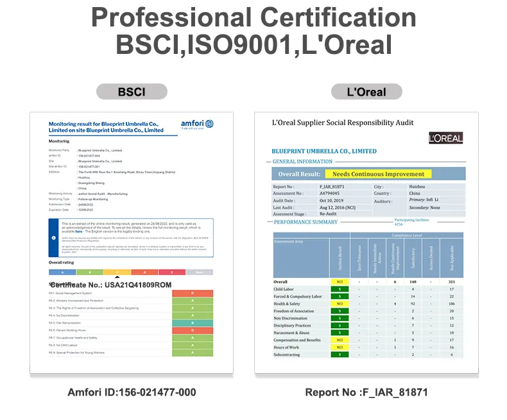Click the yellow 'Needs Continuous Improvement' highlight
Image resolution: width=507 pixels, height=420 pixels.
pos(378,174)
